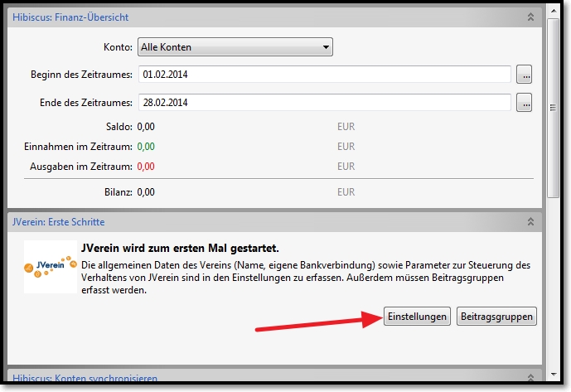This screenshot has width=571, height=392.
Task: Click the Ende des Zeitraumes date field
Action: pyautogui.click(x=323, y=103)
